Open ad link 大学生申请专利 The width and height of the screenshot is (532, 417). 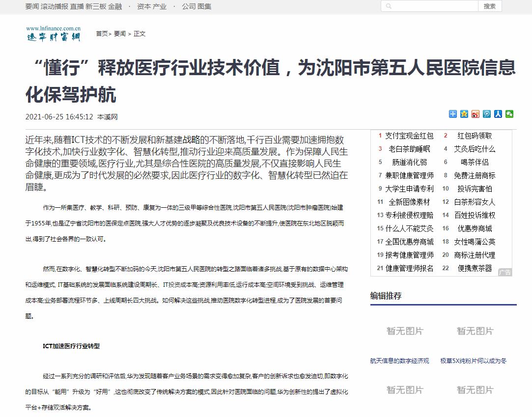409,189
